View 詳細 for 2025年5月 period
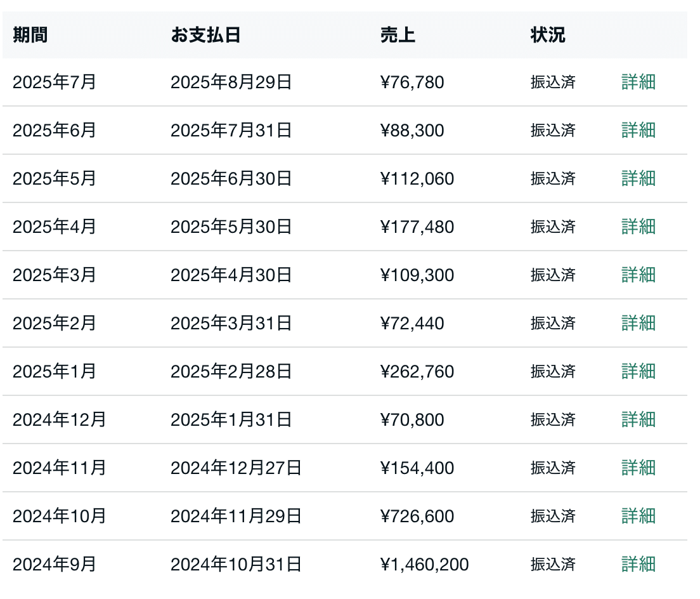The image size is (700, 599). [x=638, y=179]
